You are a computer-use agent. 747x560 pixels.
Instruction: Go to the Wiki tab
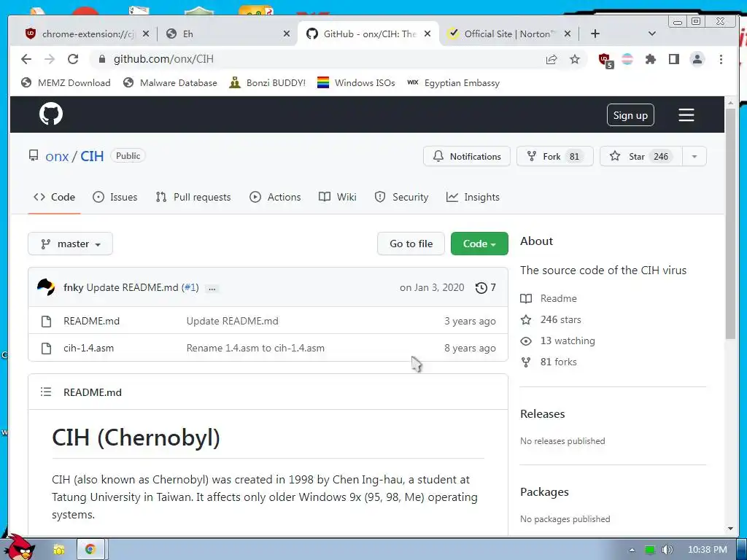point(337,197)
